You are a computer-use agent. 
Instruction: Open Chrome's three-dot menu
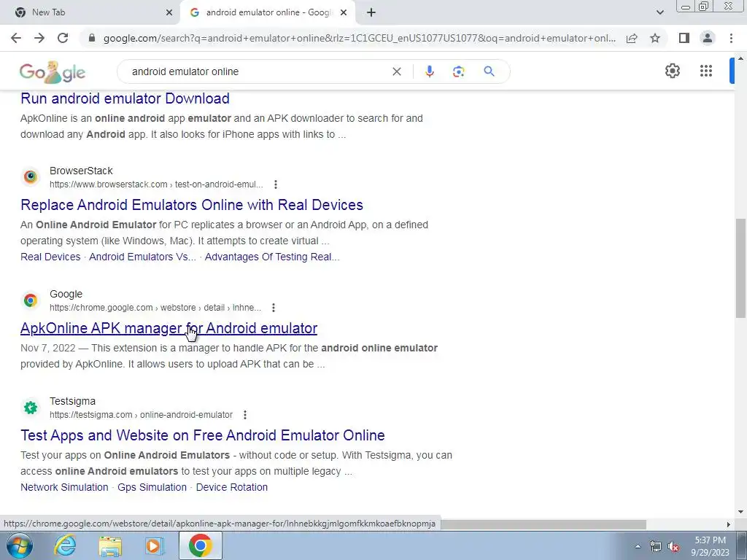tap(731, 38)
